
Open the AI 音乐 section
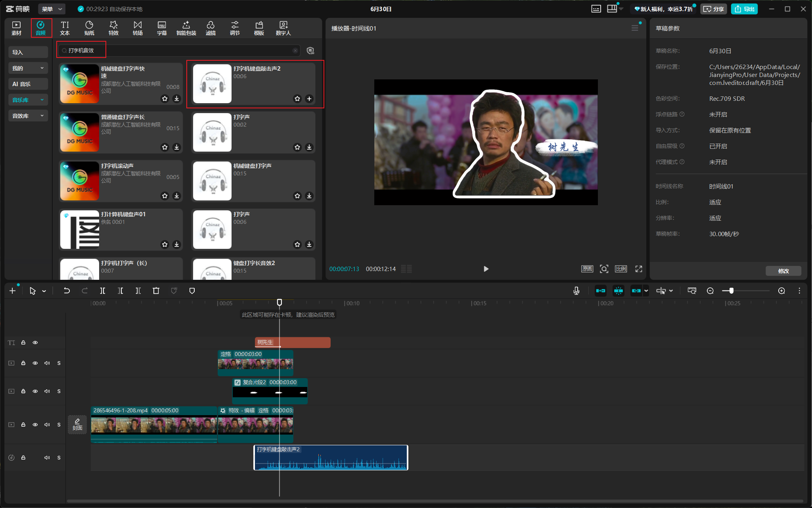(28, 84)
